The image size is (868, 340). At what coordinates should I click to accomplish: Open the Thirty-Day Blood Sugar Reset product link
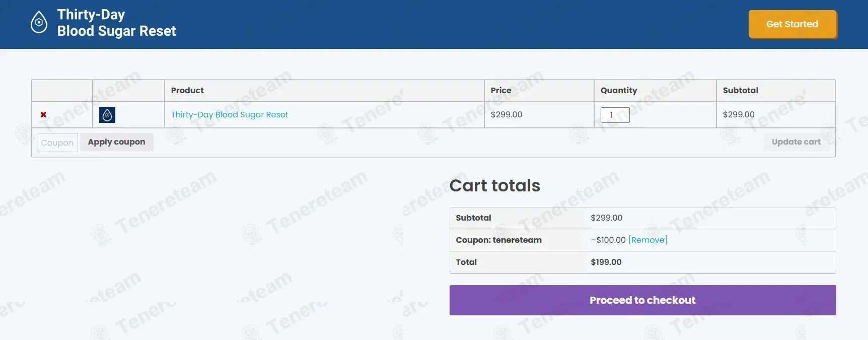[230, 115]
